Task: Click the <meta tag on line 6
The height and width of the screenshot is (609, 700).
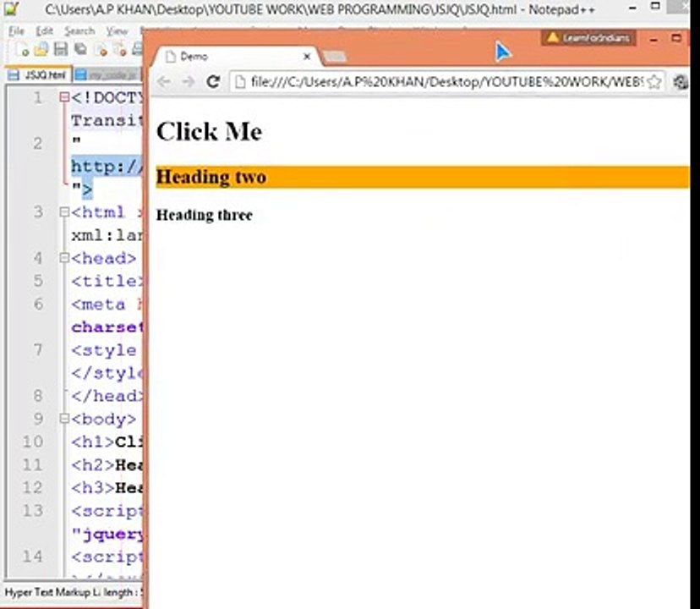Action: 98,304
